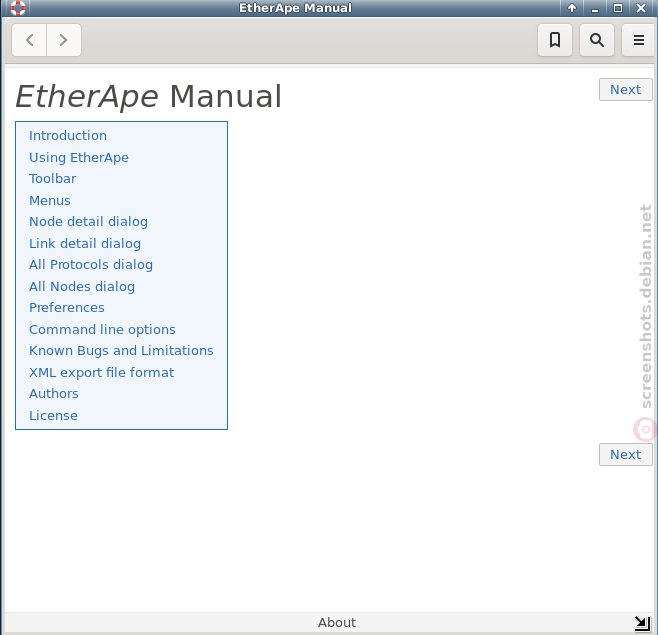Viewport: 658px width, 635px height.
Task: Open the Introduction link
Action: point(68,136)
